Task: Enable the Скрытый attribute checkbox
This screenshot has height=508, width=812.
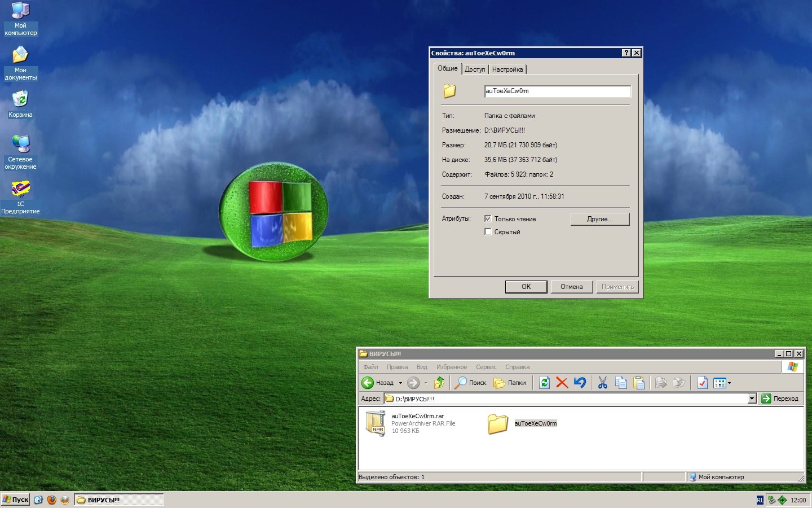Action: pyautogui.click(x=488, y=231)
